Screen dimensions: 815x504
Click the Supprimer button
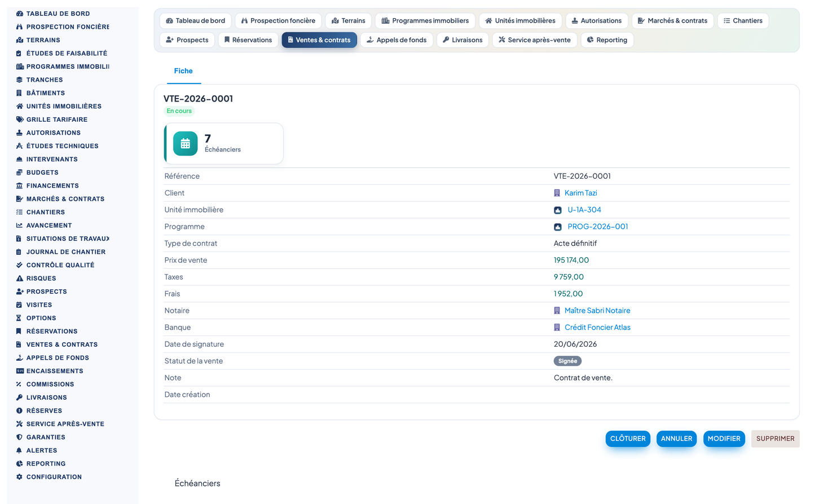(775, 439)
